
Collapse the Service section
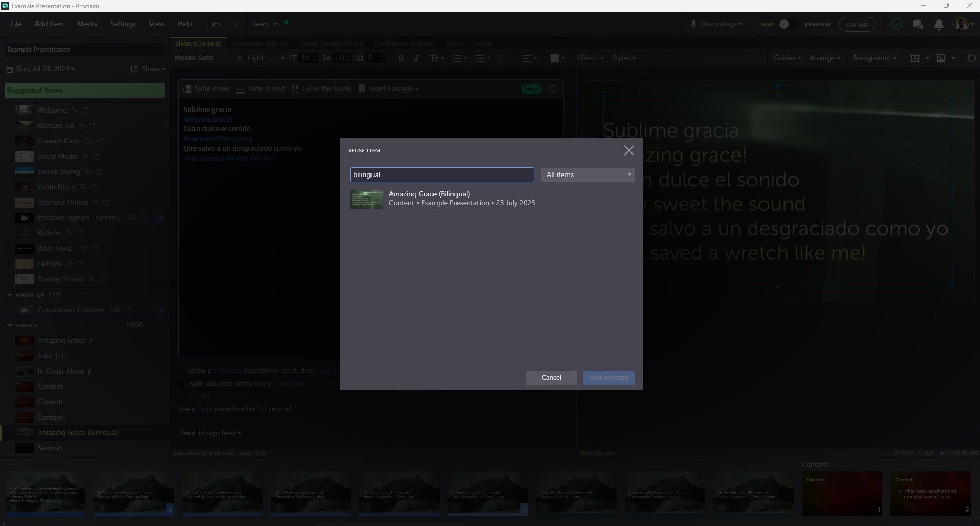point(10,325)
